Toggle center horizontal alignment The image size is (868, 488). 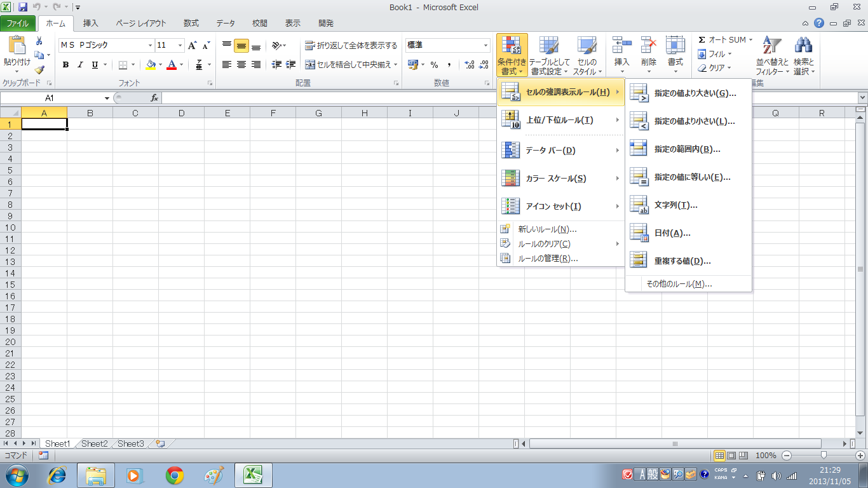[x=241, y=65]
